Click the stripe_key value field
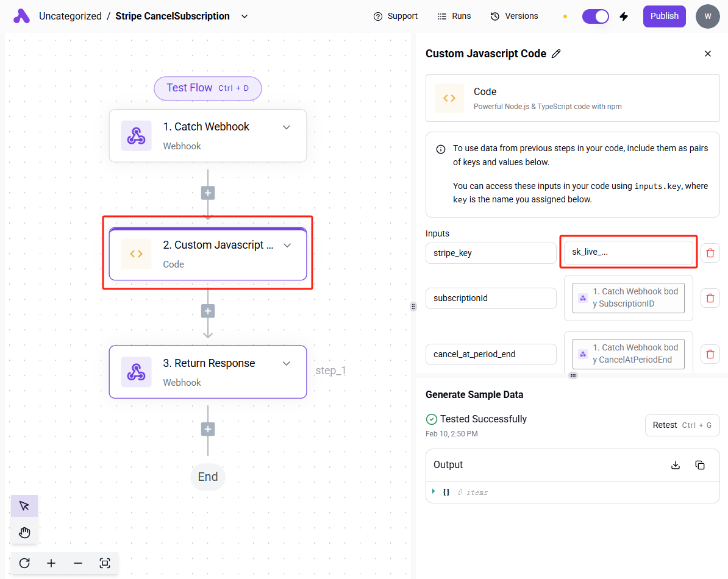Image resolution: width=728 pixels, height=579 pixels. [x=628, y=253]
